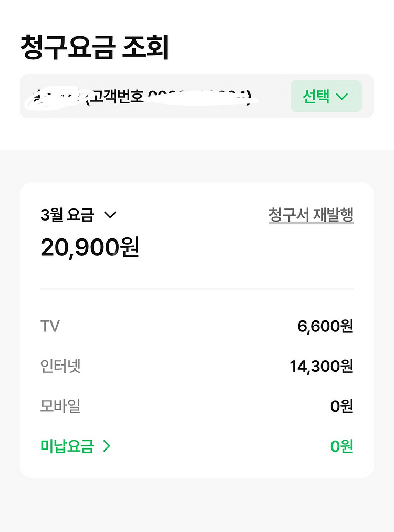The width and height of the screenshot is (394, 532).
Task: Click the 인터넷 charge label
Action: [60, 366]
